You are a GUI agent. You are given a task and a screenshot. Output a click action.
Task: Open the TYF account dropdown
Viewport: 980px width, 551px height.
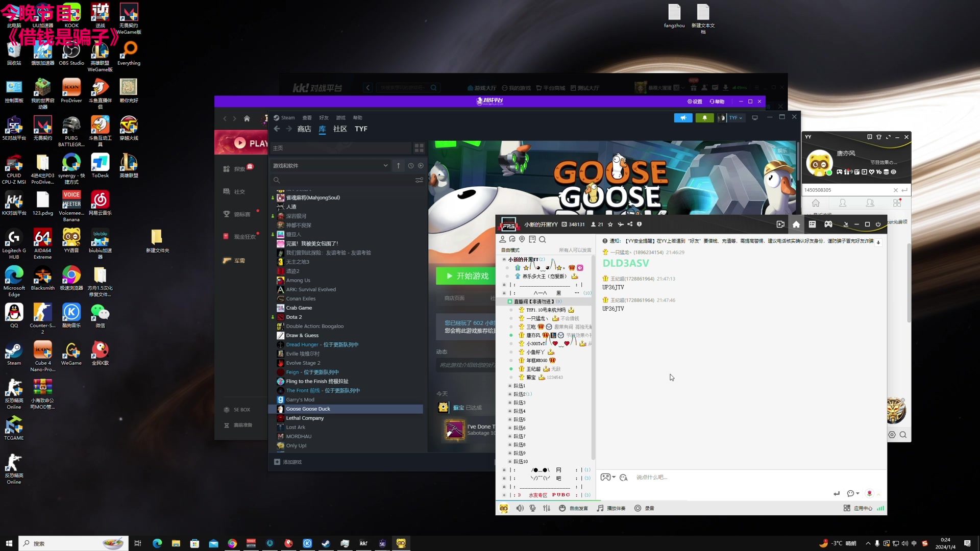pos(736,118)
